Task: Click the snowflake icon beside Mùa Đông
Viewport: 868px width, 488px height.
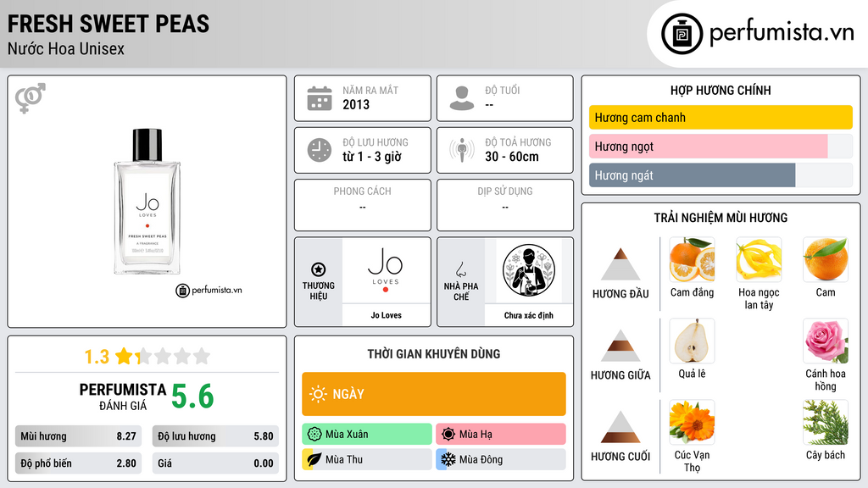Action: click(448, 460)
